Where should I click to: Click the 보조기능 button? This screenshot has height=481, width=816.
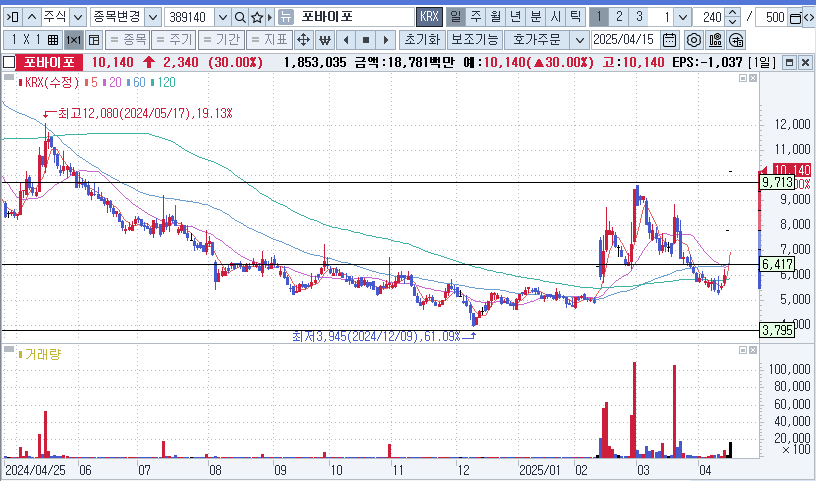point(474,40)
